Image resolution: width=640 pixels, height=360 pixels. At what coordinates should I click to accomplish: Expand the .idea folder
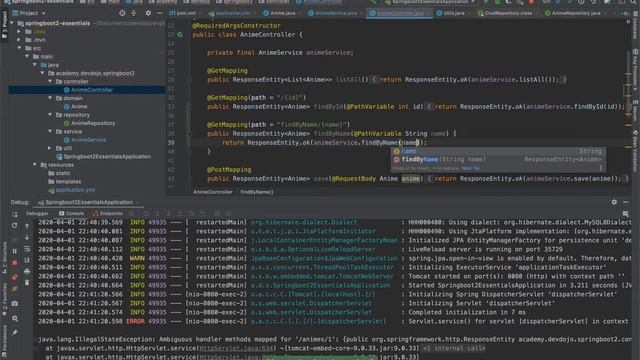click(x=19, y=31)
